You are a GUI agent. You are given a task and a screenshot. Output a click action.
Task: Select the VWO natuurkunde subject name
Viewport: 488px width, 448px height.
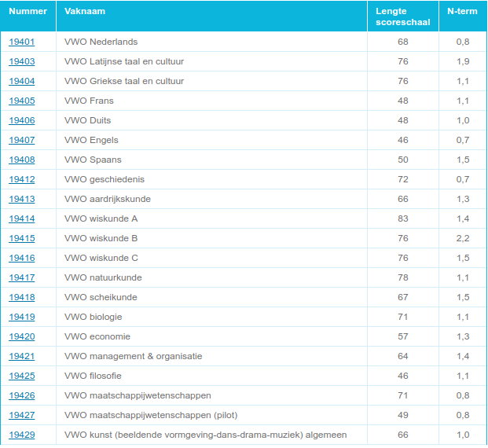click(x=103, y=277)
